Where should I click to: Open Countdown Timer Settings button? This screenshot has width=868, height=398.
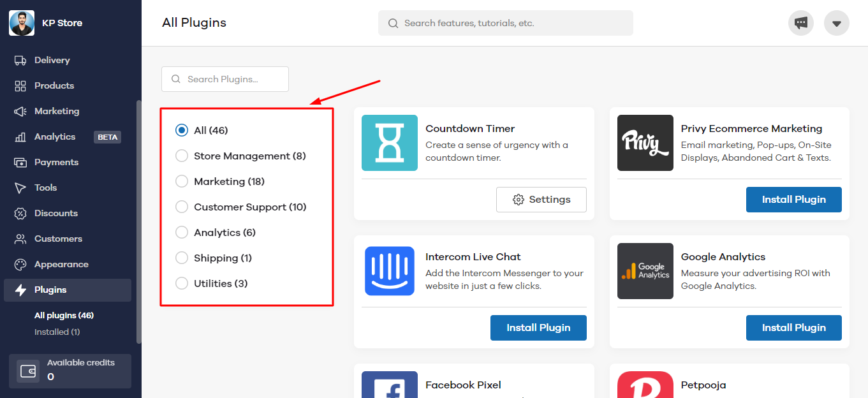click(x=541, y=200)
